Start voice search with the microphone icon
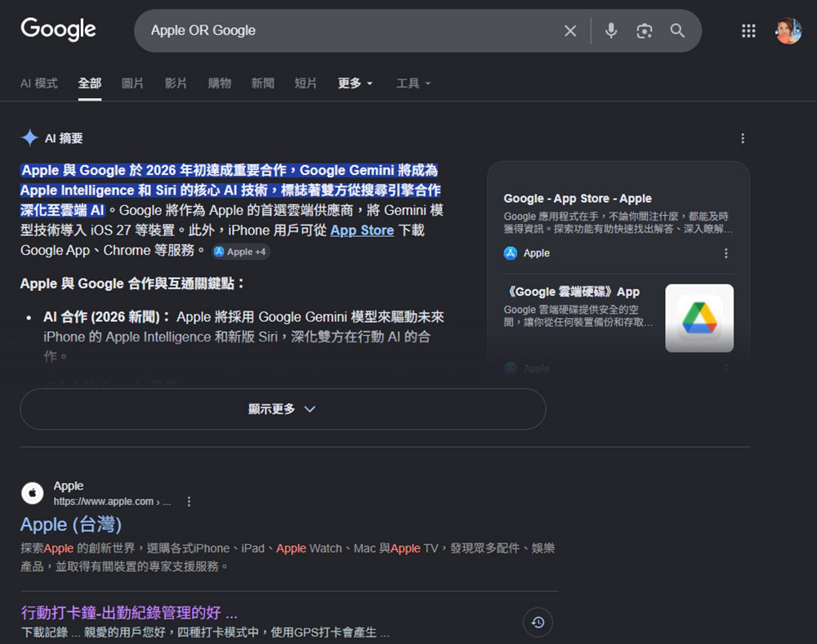The image size is (817, 644). click(x=611, y=31)
